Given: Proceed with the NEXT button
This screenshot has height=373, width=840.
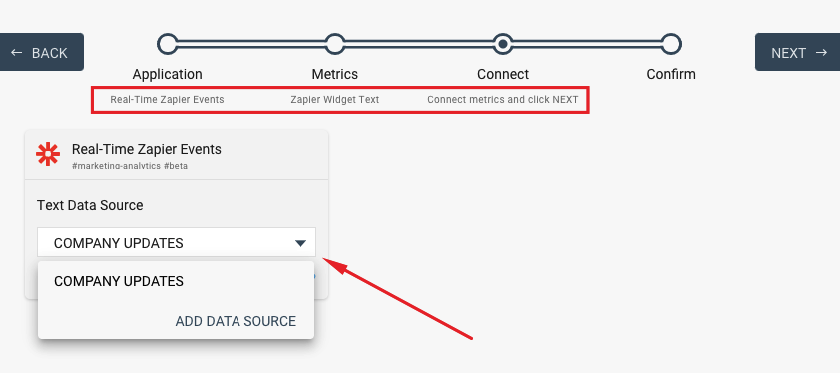Looking at the screenshot, I should (x=798, y=52).
